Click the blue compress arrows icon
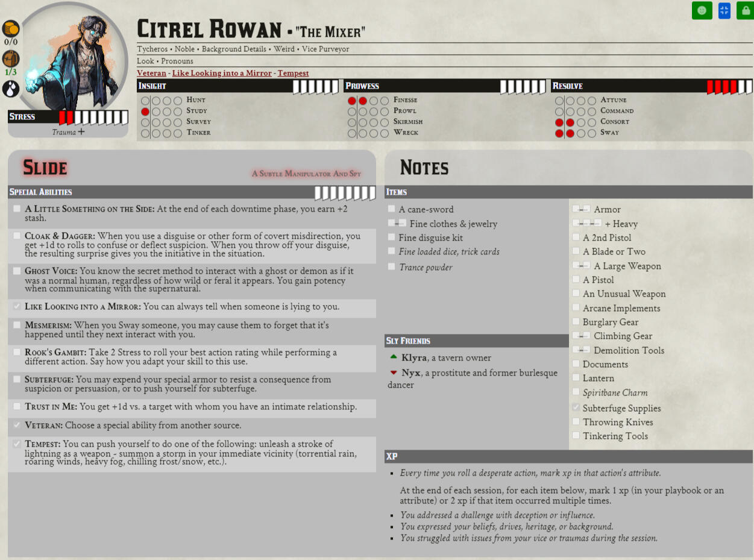754x560 pixels. tap(724, 10)
